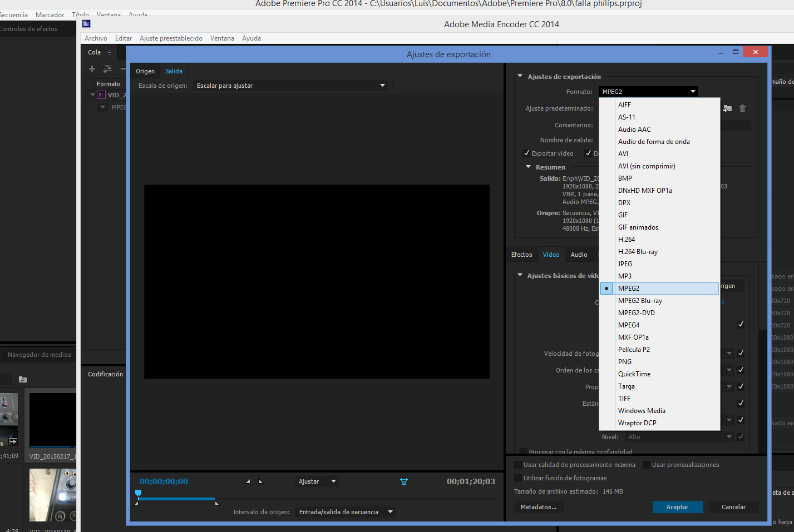The image size is (794, 532).
Task: Open the Ajustar zoom dropdown
Action: [x=317, y=481]
